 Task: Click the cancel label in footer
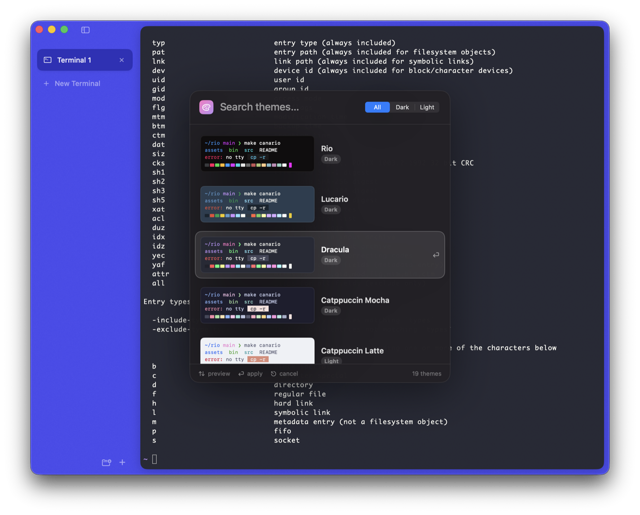pyautogui.click(x=289, y=374)
